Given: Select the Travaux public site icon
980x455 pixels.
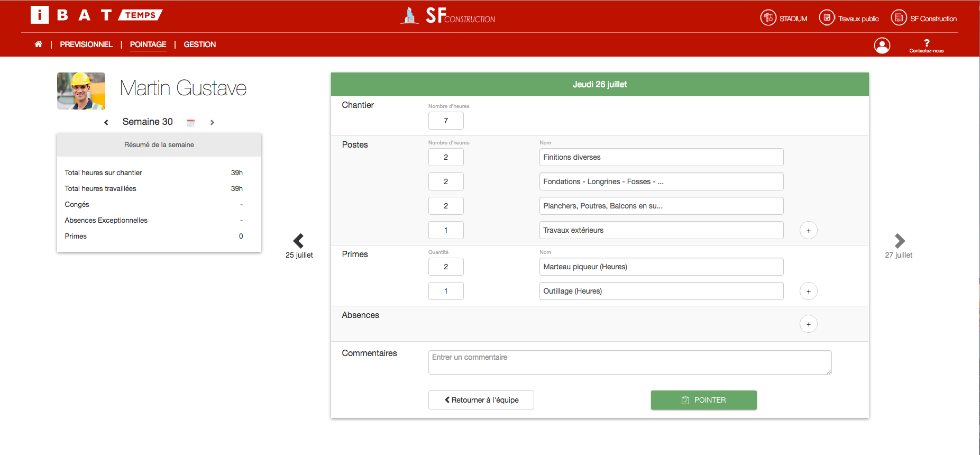Looking at the screenshot, I should click(827, 18).
